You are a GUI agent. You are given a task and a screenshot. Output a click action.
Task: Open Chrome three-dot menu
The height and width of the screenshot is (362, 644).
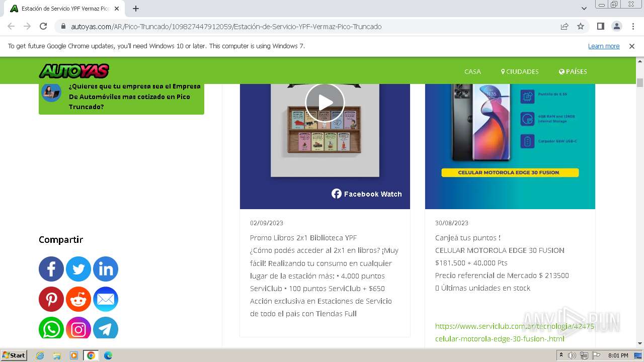click(633, 26)
